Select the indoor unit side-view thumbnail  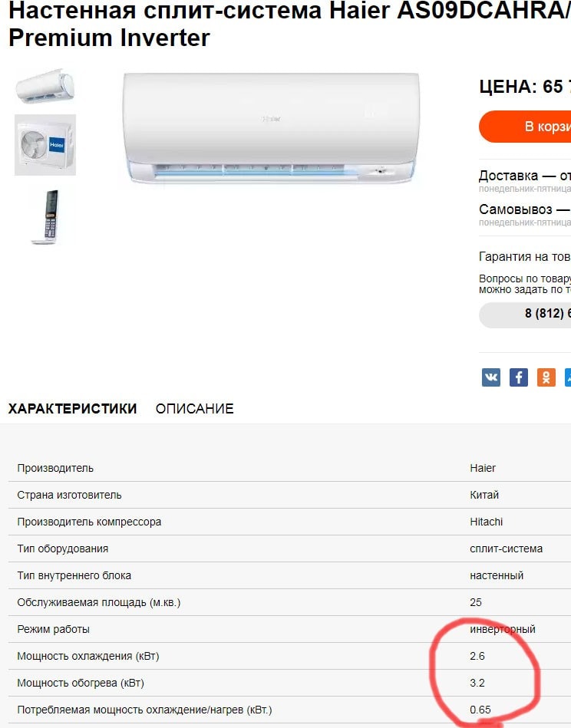(x=45, y=85)
